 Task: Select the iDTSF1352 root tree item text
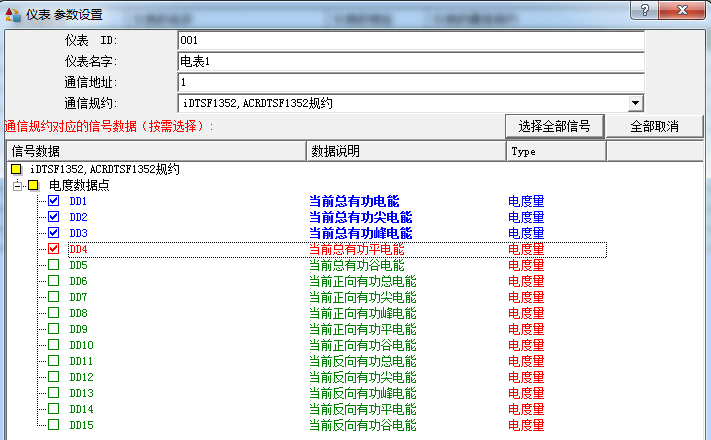coord(105,169)
